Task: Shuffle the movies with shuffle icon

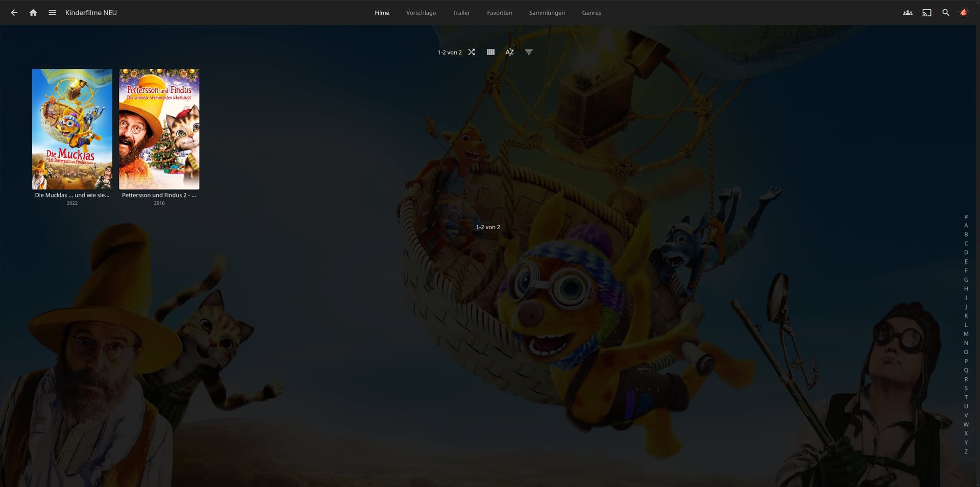Action: click(472, 52)
